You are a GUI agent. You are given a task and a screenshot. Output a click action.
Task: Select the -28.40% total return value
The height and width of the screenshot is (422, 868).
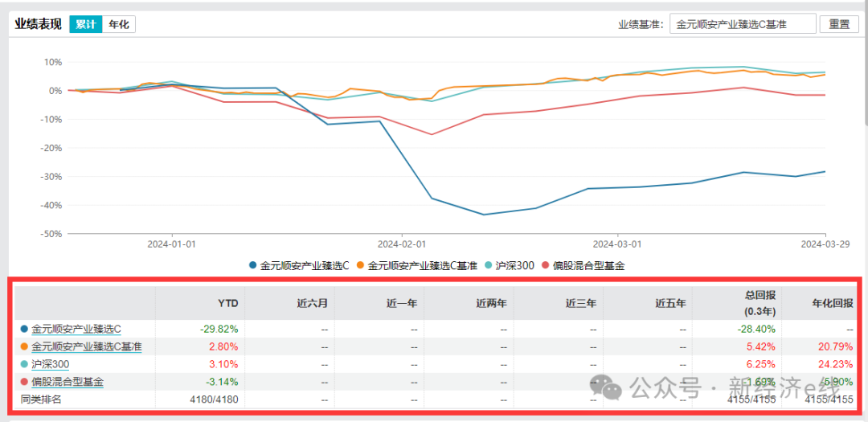(x=757, y=329)
